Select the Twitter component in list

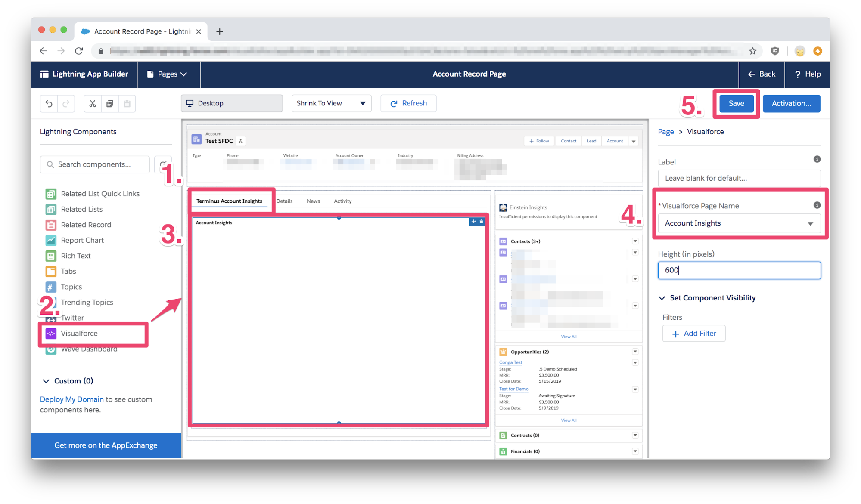pos(72,318)
